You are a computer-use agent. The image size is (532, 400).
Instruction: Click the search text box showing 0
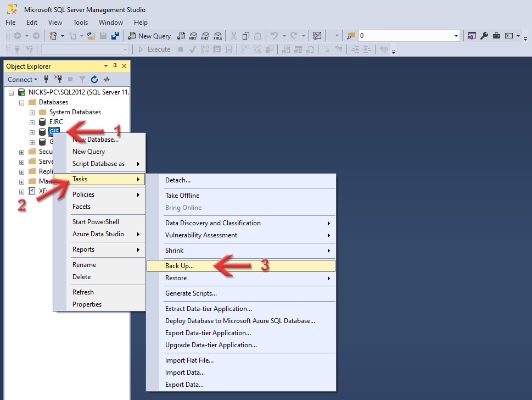(x=406, y=36)
